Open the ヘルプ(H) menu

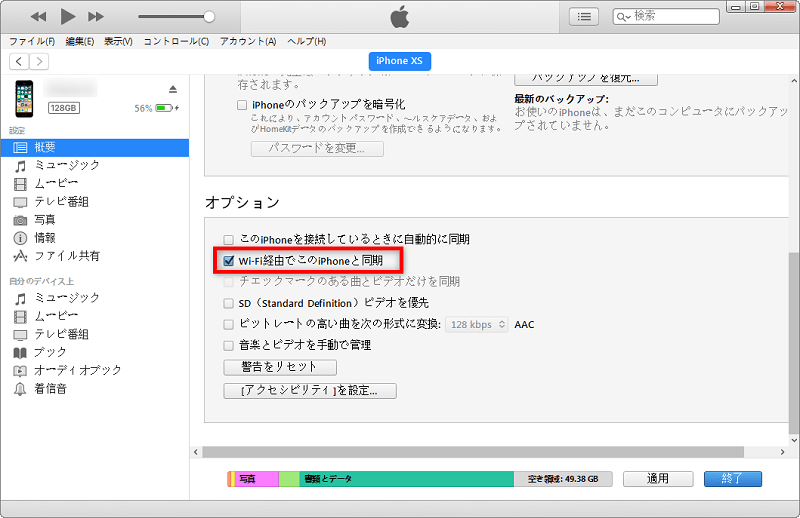pyautogui.click(x=307, y=41)
